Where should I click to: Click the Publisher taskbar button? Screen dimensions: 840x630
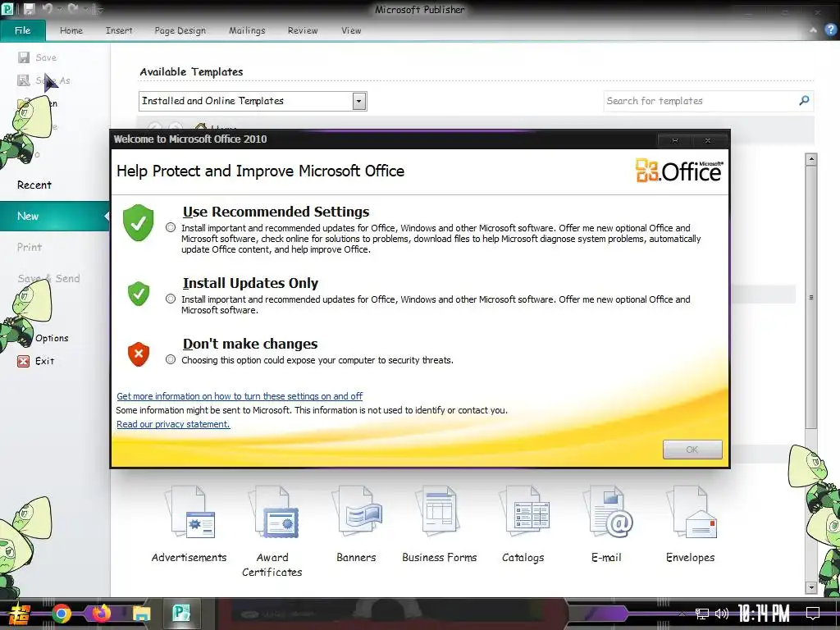point(181,613)
